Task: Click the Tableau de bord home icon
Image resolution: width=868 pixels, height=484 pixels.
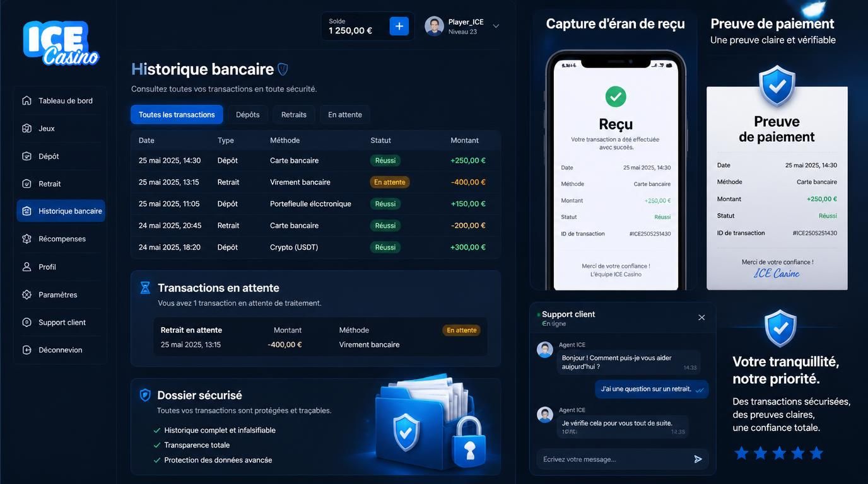Action: coord(26,101)
